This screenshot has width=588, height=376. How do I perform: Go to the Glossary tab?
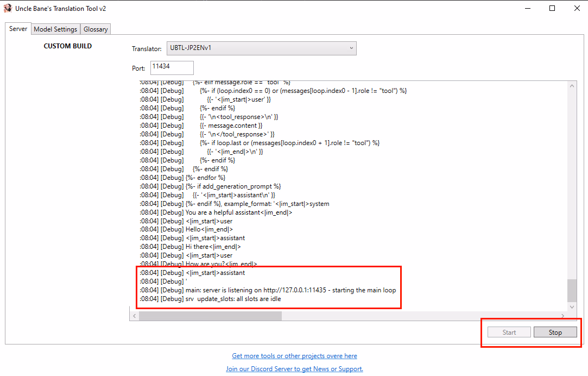click(96, 29)
